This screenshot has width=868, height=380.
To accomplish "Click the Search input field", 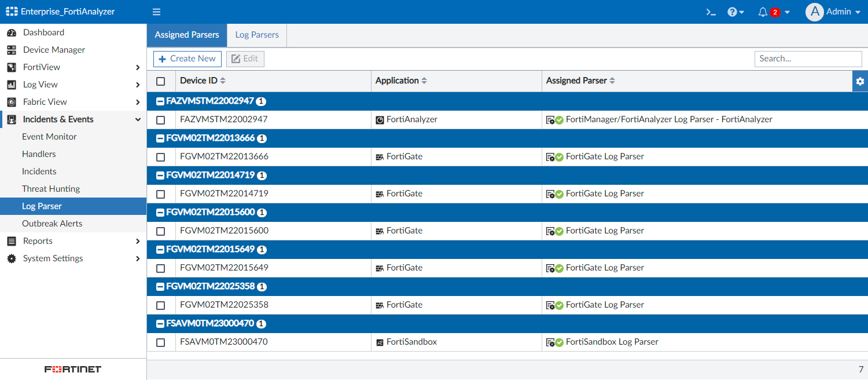I will pos(808,59).
